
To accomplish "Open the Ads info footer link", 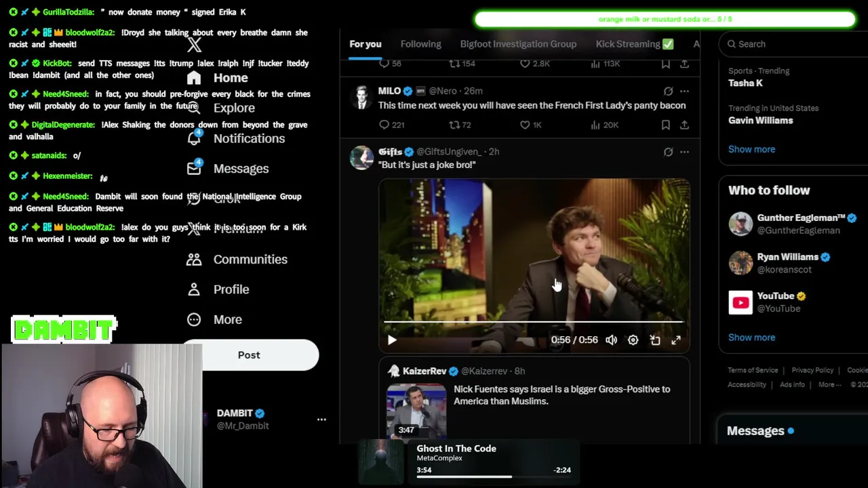I will tap(792, 385).
